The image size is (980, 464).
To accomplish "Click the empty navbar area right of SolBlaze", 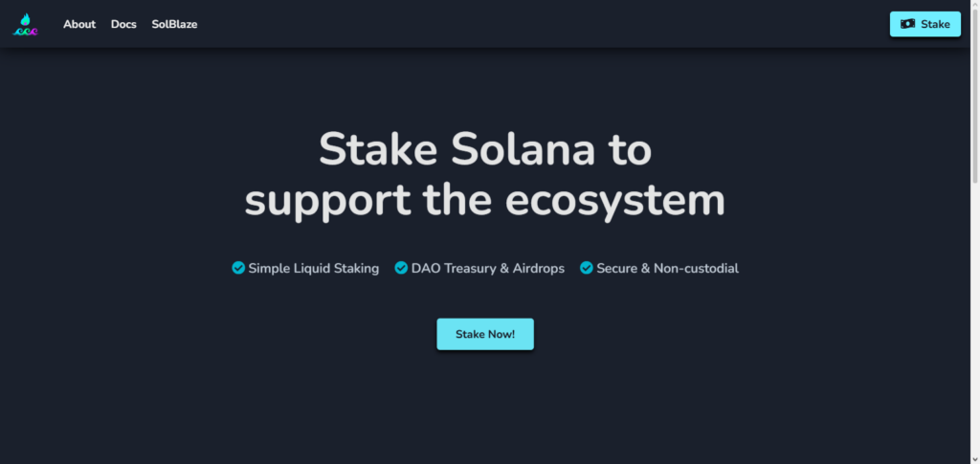I will pyautogui.click(x=536, y=24).
